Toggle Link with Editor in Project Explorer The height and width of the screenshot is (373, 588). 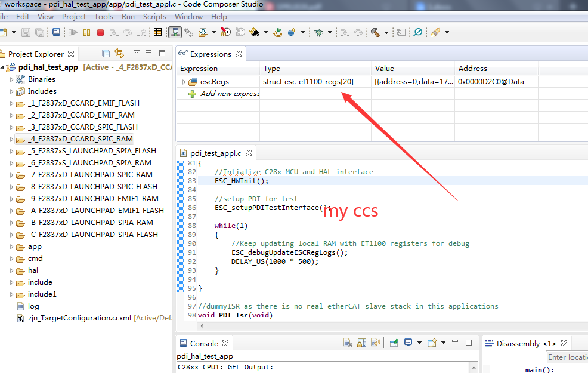120,53
